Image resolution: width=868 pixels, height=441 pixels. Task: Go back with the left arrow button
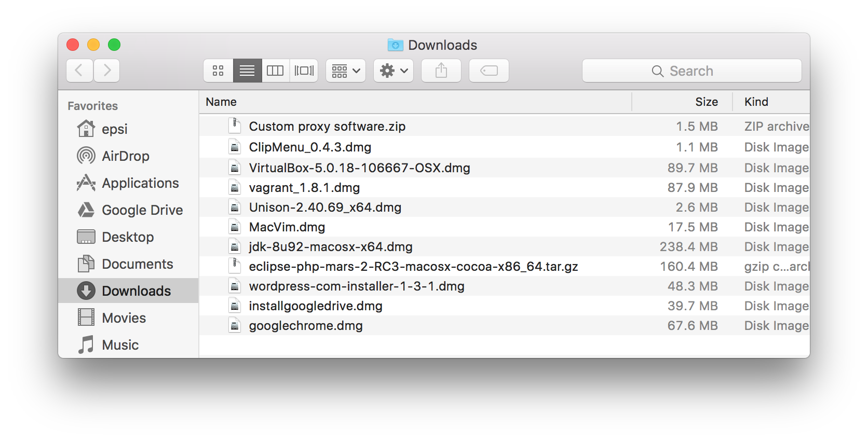(79, 71)
